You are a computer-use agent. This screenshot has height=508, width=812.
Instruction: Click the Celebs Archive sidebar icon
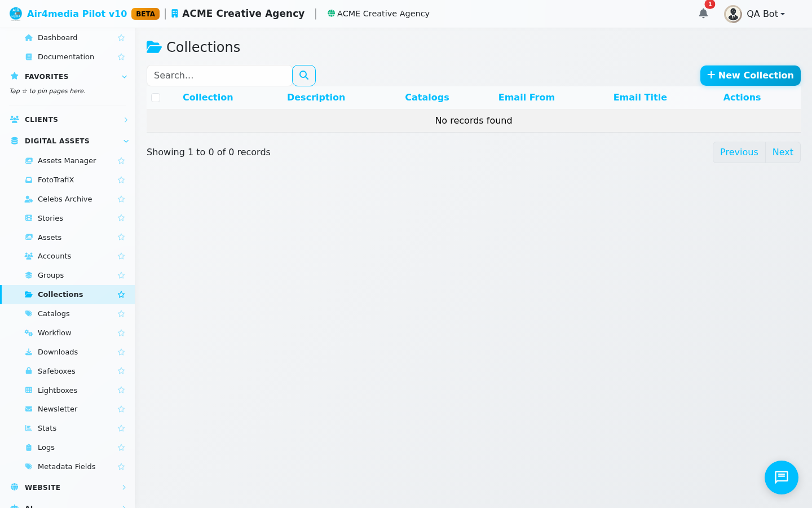(x=29, y=199)
